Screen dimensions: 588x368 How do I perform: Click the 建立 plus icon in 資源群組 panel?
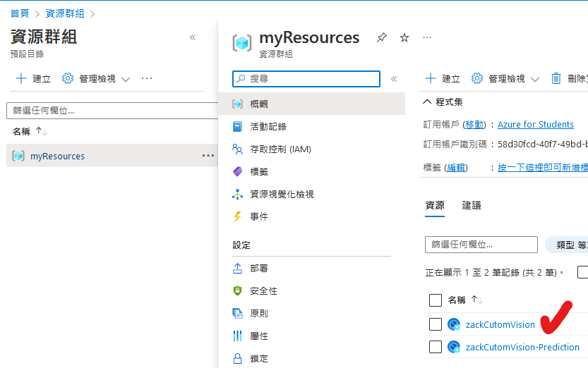tap(21, 78)
